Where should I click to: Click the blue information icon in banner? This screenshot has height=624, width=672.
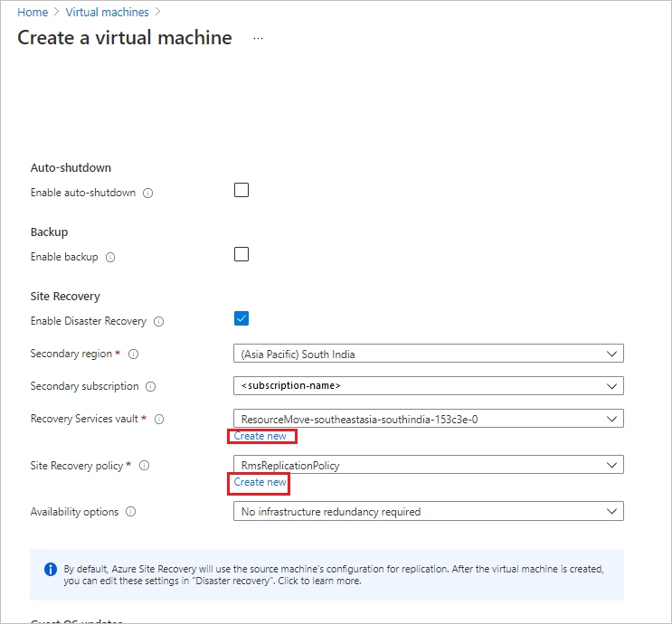(51, 569)
